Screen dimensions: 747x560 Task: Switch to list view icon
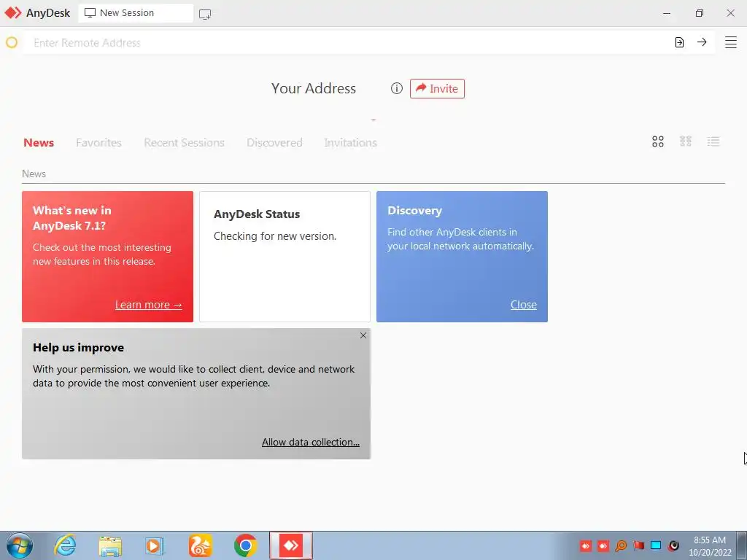[713, 141]
